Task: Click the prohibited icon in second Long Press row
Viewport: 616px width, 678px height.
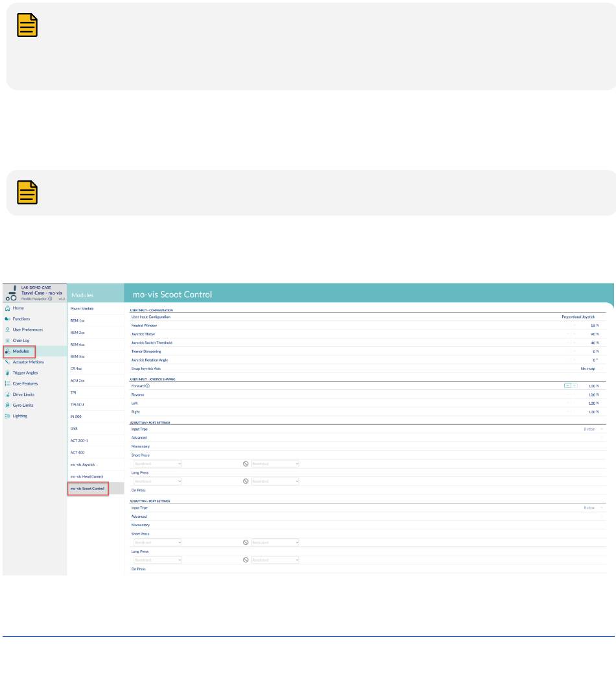Action: [246, 560]
